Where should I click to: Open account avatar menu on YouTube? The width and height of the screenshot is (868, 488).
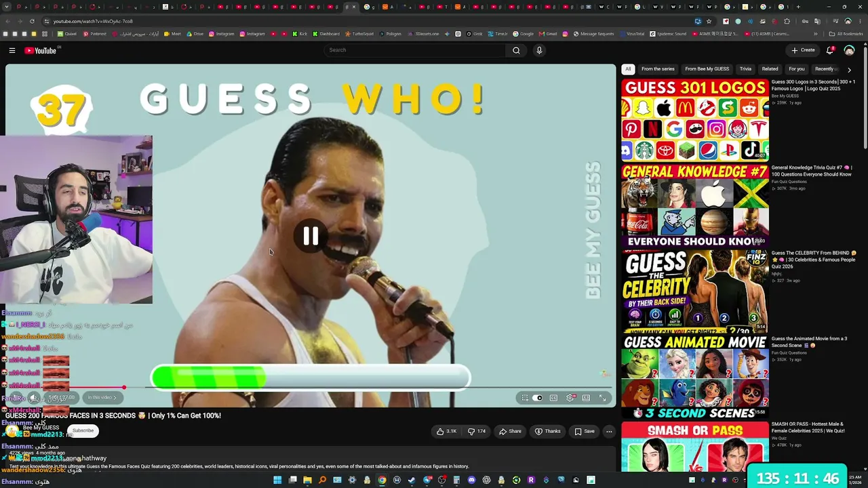pyautogui.click(x=849, y=50)
